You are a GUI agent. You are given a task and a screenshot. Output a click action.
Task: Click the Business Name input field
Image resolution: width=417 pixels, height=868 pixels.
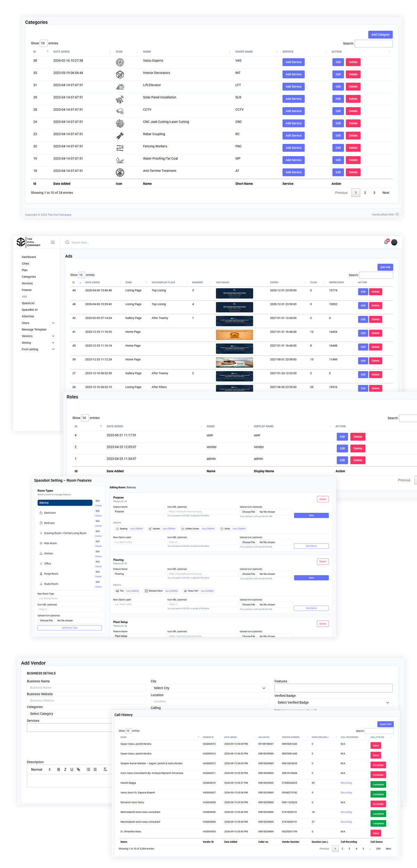click(x=86, y=688)
